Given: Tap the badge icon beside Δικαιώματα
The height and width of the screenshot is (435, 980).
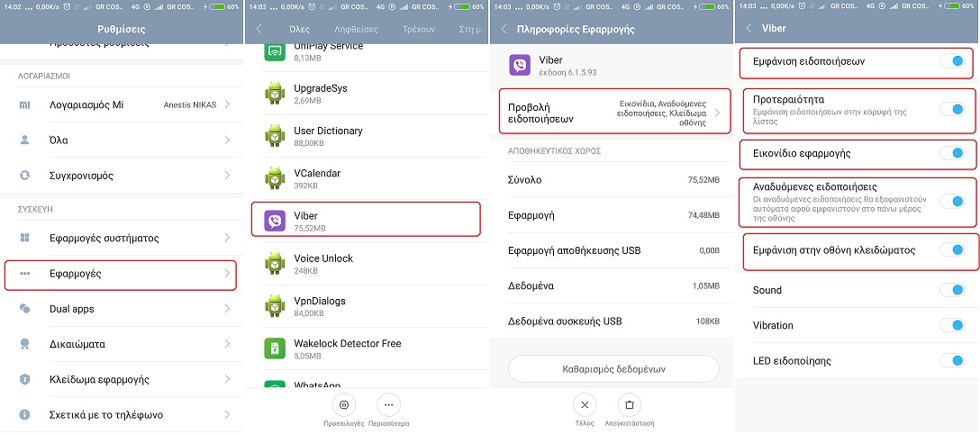Looking at the screenshot, I should tap(24, 344).
